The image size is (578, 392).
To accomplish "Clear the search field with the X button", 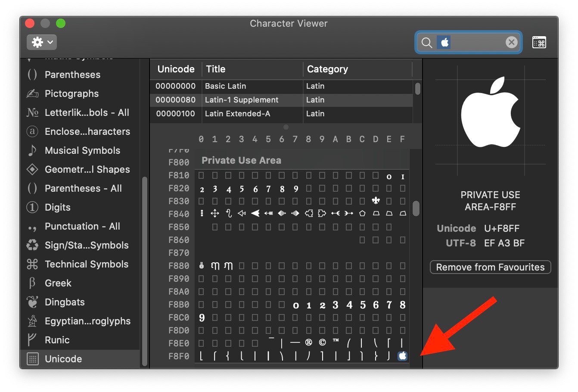I will click(x=511, y=42).
